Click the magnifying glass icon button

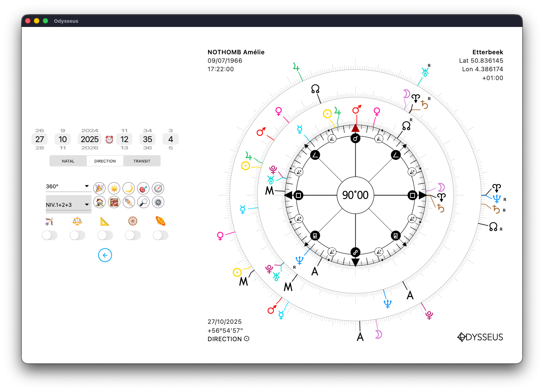[143, 202]
